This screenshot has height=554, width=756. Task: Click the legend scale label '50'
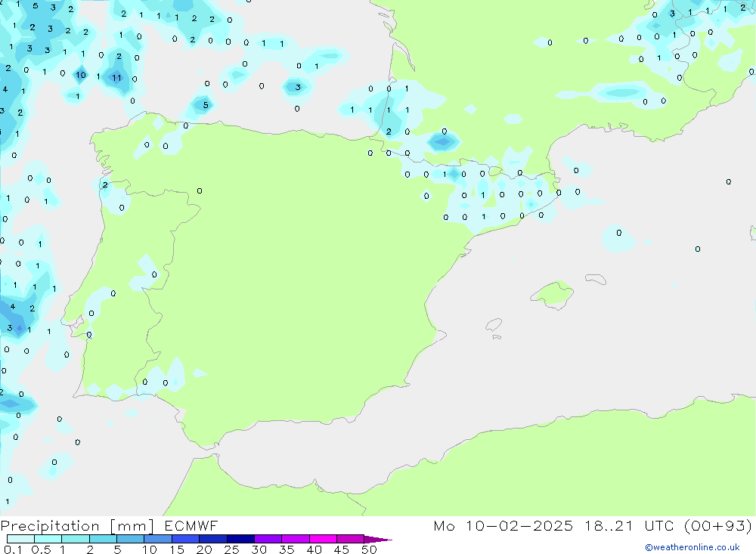coord(369,549)
